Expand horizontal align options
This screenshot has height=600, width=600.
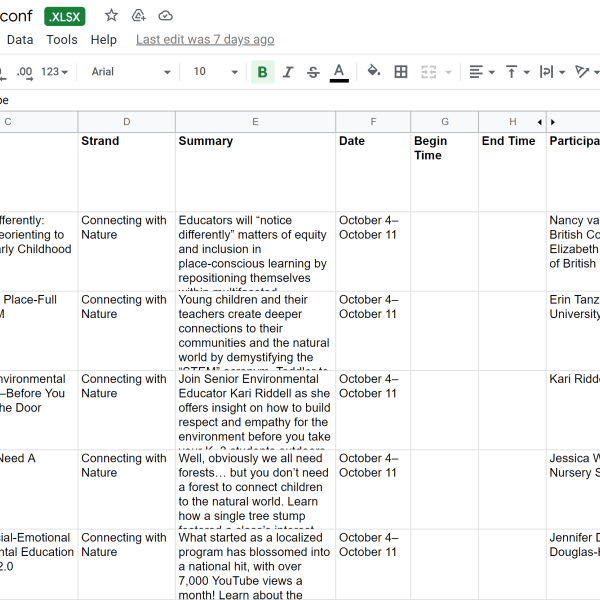click(x=482, y=72)
